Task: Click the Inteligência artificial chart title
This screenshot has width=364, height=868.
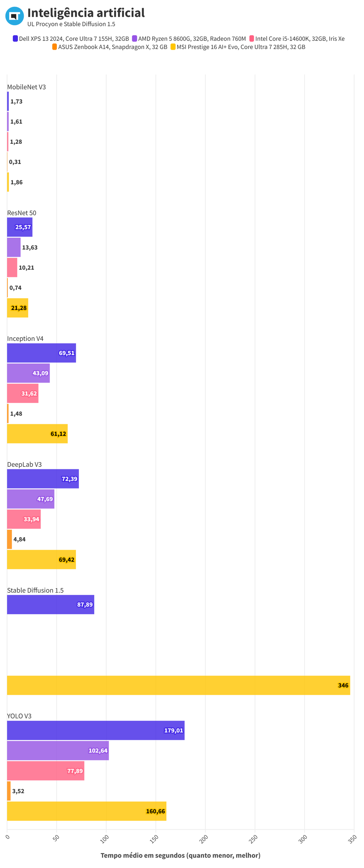Action: click(86, 13)
